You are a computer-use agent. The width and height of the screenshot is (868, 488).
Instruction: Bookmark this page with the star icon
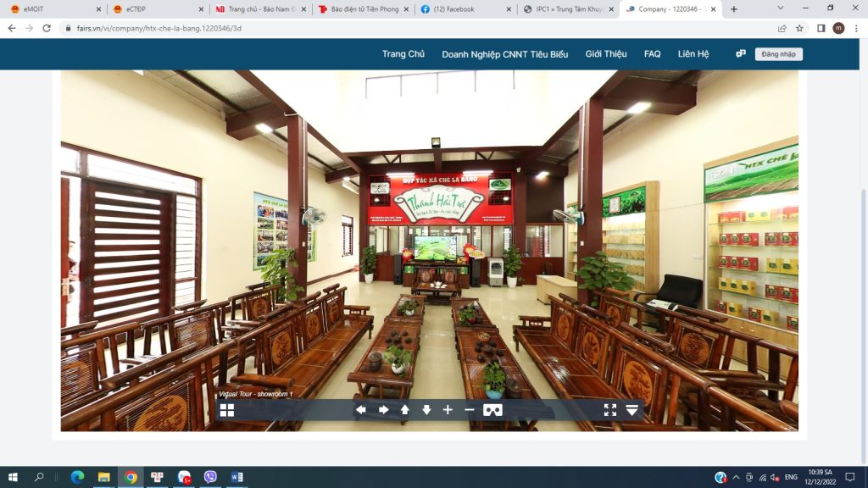799,28
